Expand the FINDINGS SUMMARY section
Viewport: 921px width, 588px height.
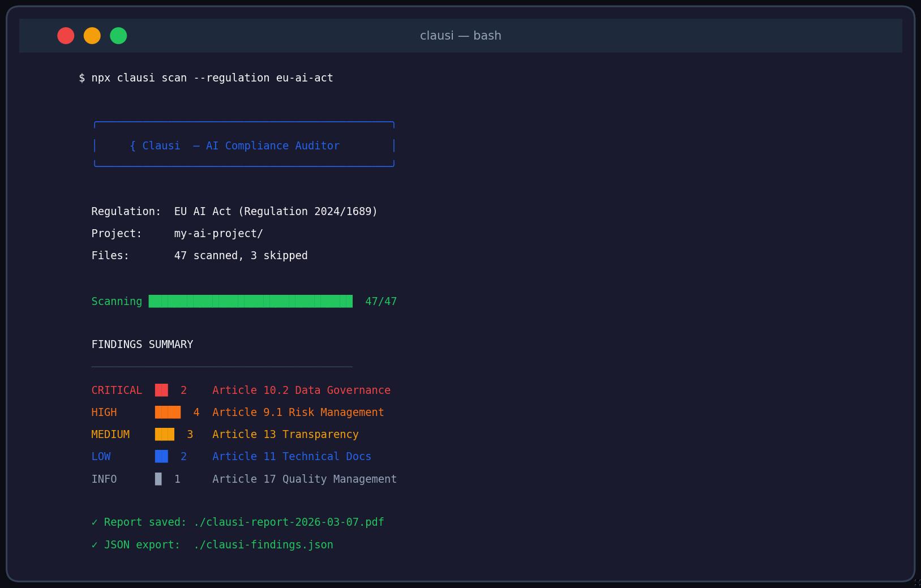coord(142,344)
